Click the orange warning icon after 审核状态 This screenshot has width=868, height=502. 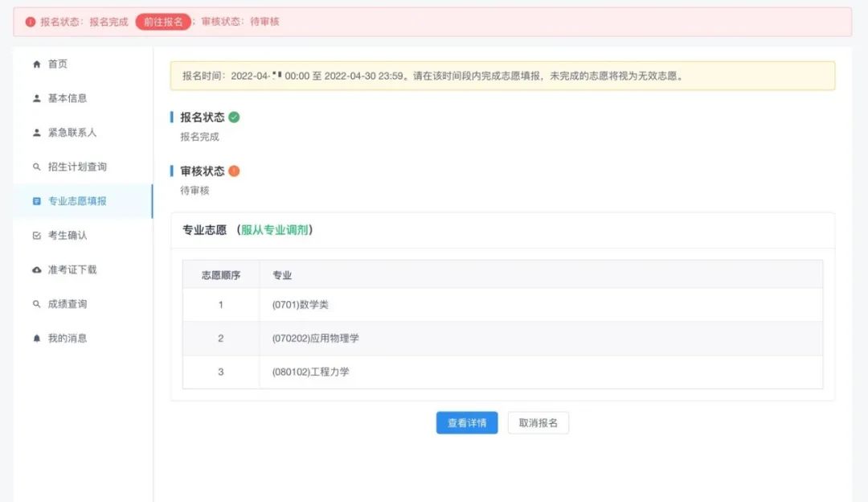point(232,171)
